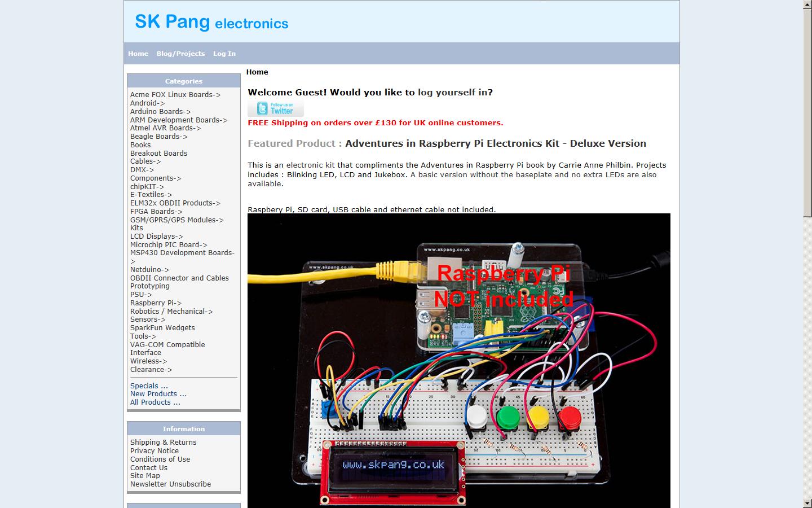Expand the LCD Displays category

156,236
